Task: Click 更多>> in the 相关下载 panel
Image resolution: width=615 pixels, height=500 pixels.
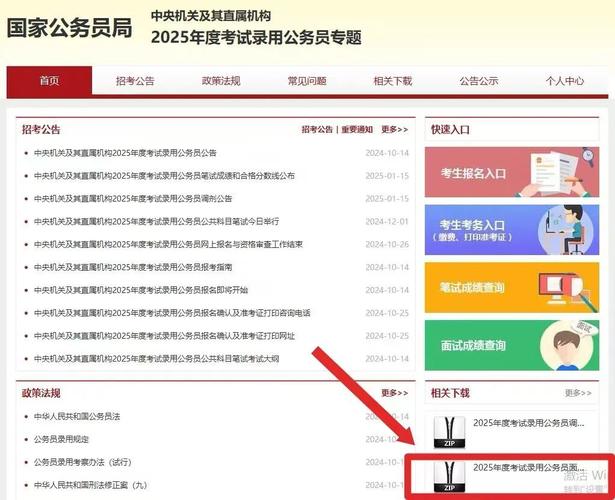Action: [578, 393]
